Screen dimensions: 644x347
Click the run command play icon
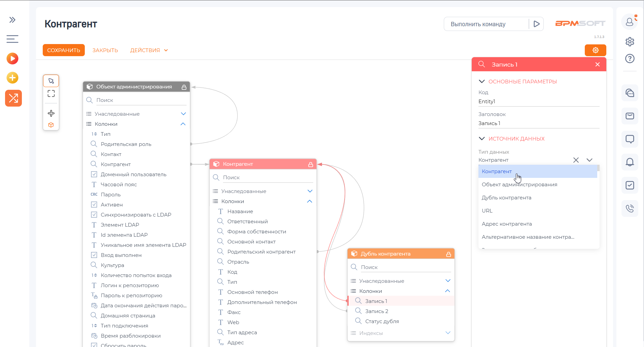[536, 24]
